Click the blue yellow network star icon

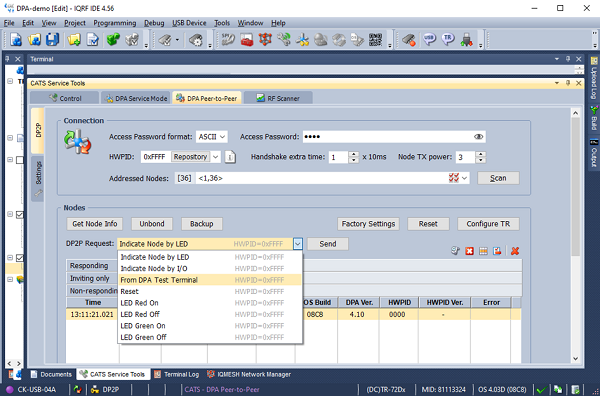pyautogui.click(x=302, y=39)
